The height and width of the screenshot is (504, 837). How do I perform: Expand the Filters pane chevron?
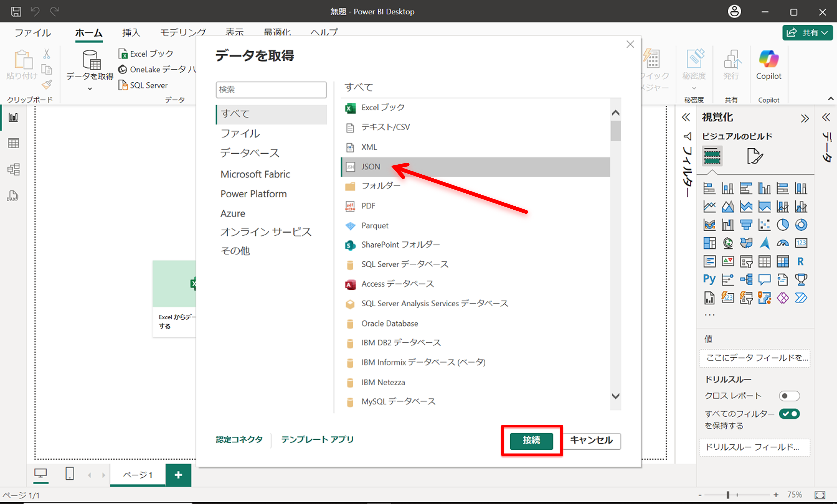[x=686, y=117]
